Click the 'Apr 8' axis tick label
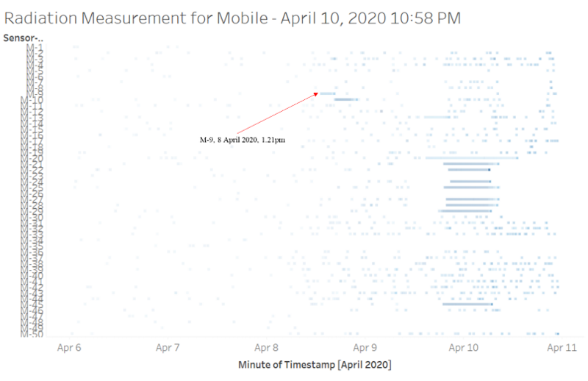This screenshot has width=588, height=381. [266, 348]
